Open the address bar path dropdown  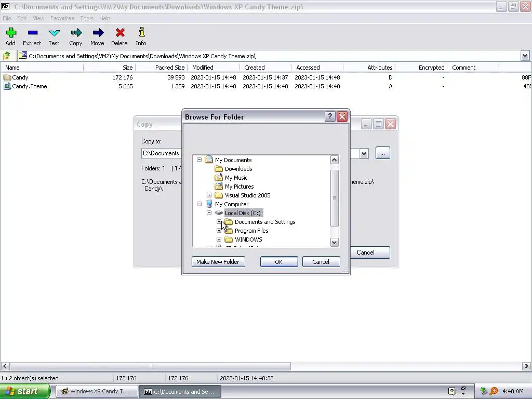[525, 56]
